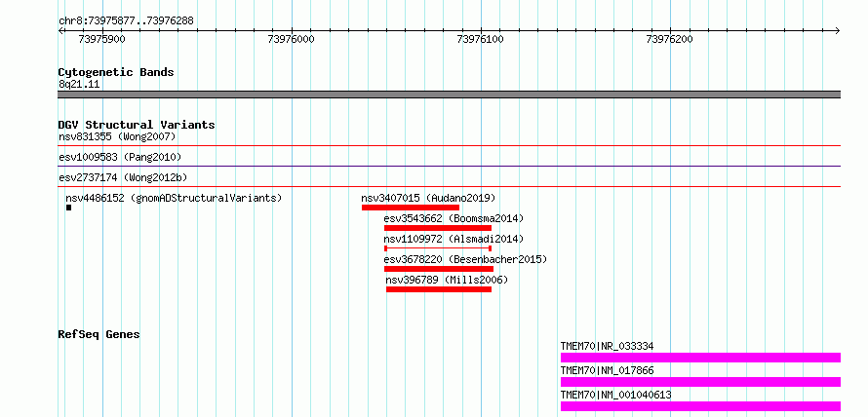Click the TMEM70|NM_001040613 gene label
868x417 pixels.
pos(616,395)
